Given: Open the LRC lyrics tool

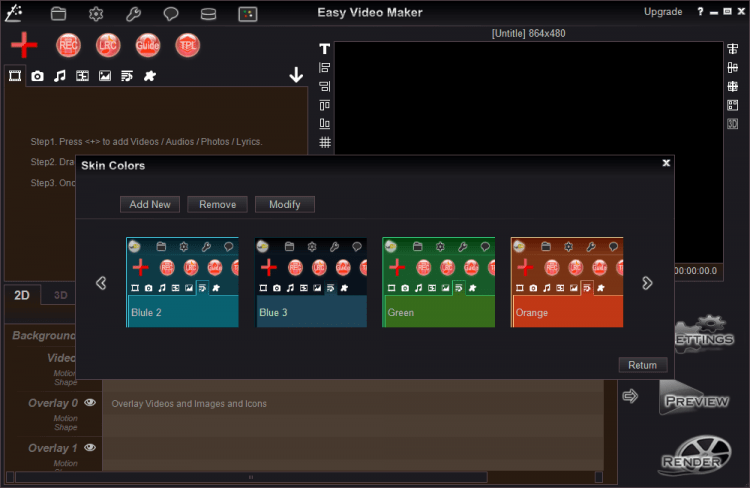Looking at the screenshot, I should [108, 45].
